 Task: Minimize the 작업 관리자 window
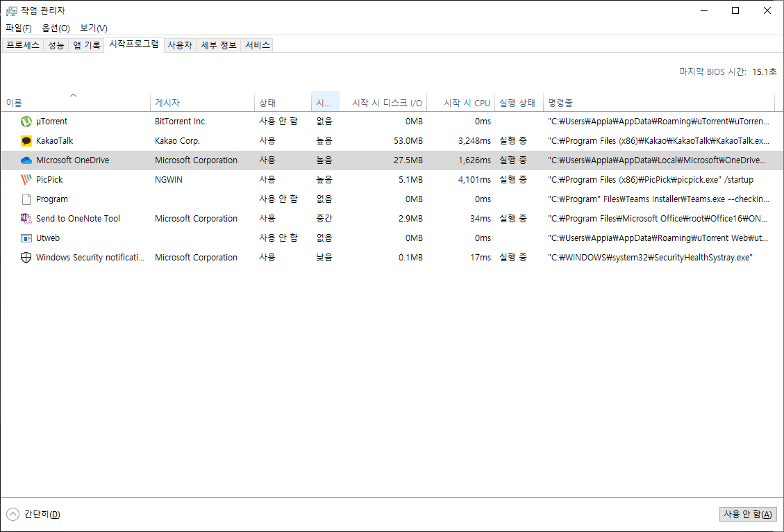coord(704,10)
